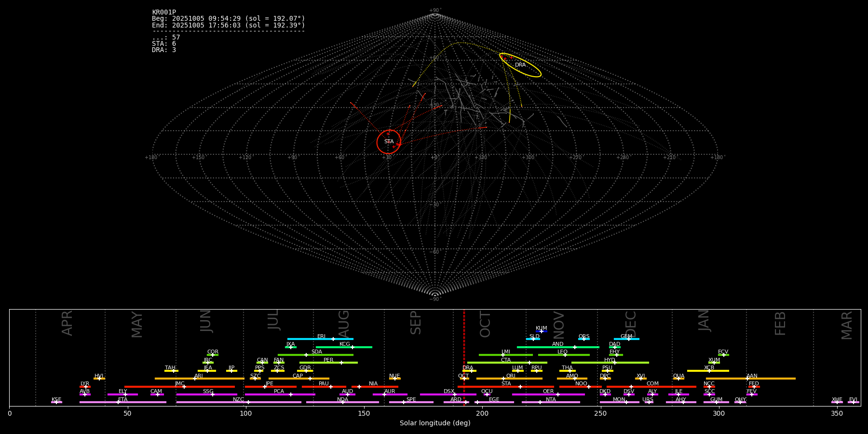This screenshot has height=434, width=868.
Task: Click the -90 pole label on sky map
Action: [x=434, y=299]
